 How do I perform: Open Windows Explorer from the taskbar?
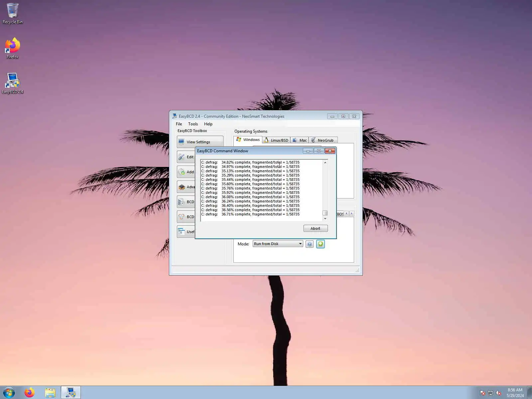coord(50,393)
